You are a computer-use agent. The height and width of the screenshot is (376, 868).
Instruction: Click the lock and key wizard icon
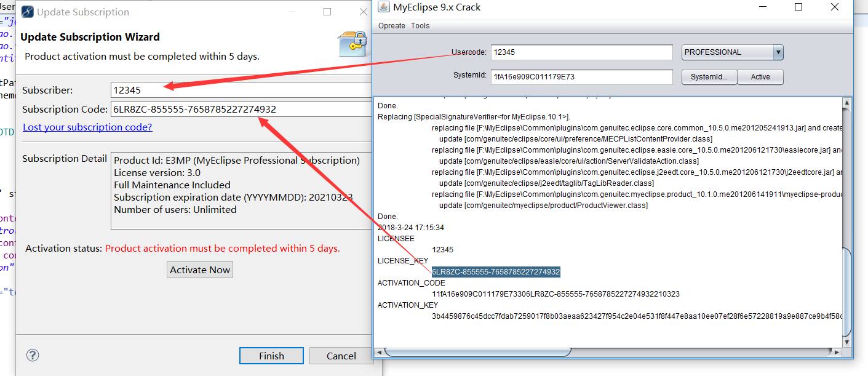click(x=352, y=44)
